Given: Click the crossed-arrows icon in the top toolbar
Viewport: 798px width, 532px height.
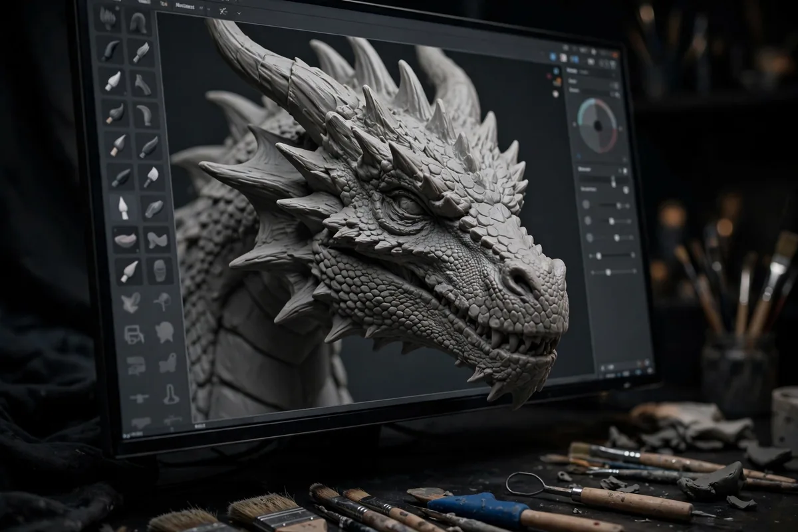Looking at the screenshot, I should click(x=223, y=11).
